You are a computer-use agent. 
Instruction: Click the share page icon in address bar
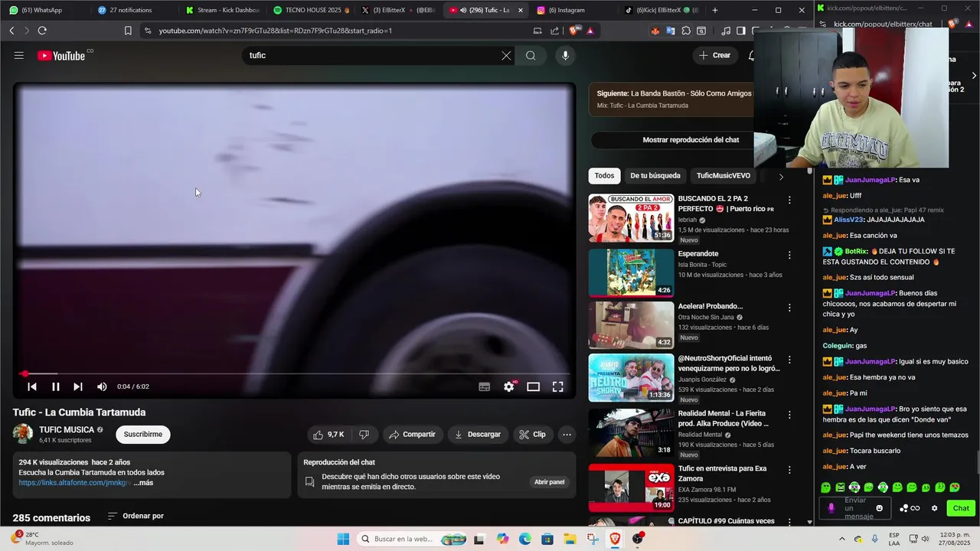pyautogui.click(x=555, y=31)
